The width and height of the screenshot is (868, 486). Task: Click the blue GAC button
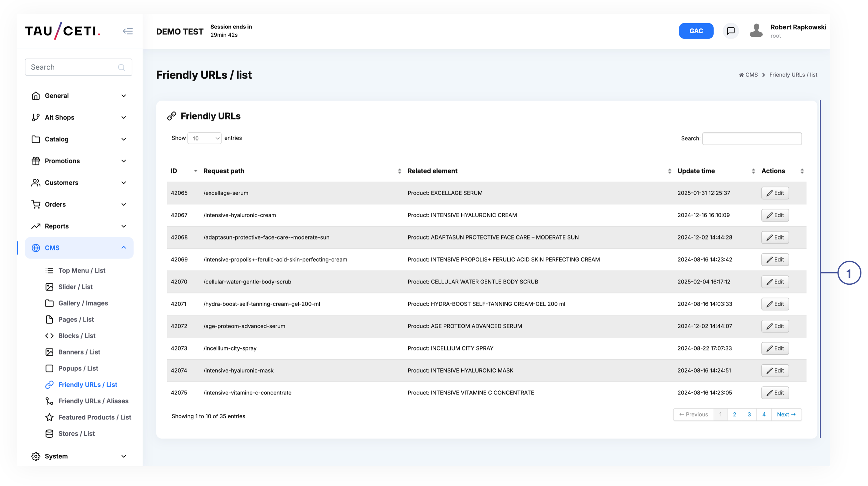696,31
